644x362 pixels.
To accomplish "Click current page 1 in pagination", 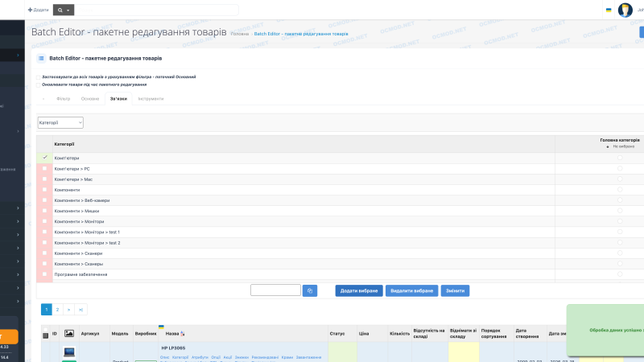I will pos(47,310).
